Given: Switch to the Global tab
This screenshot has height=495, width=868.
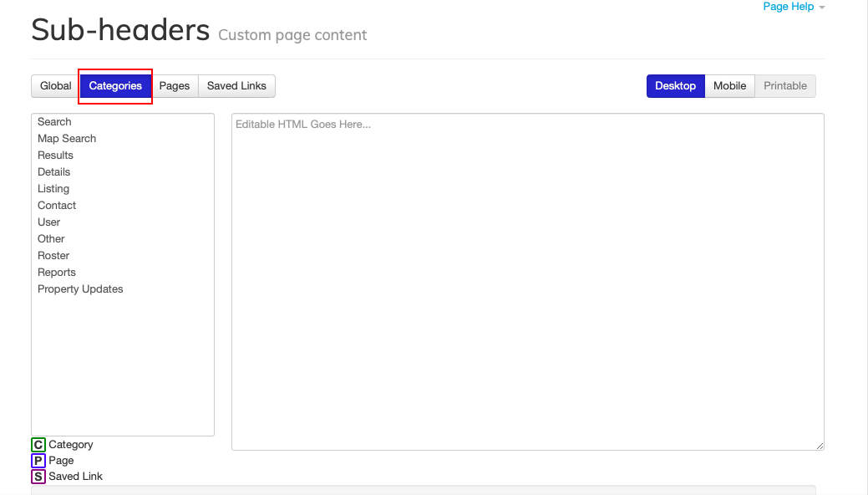Looking at the screenshot, I should [x=55, y=85].
